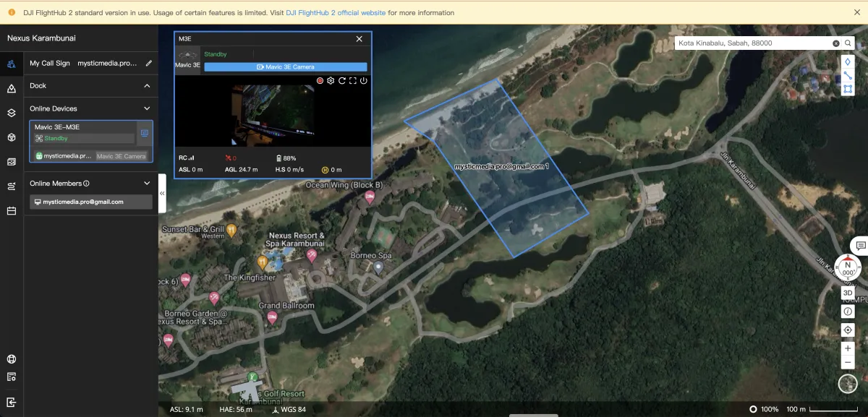Select mysticmedia.pro@gmail.com under Online Members
This screenshot has height=417, width=868.
(90, 202)
